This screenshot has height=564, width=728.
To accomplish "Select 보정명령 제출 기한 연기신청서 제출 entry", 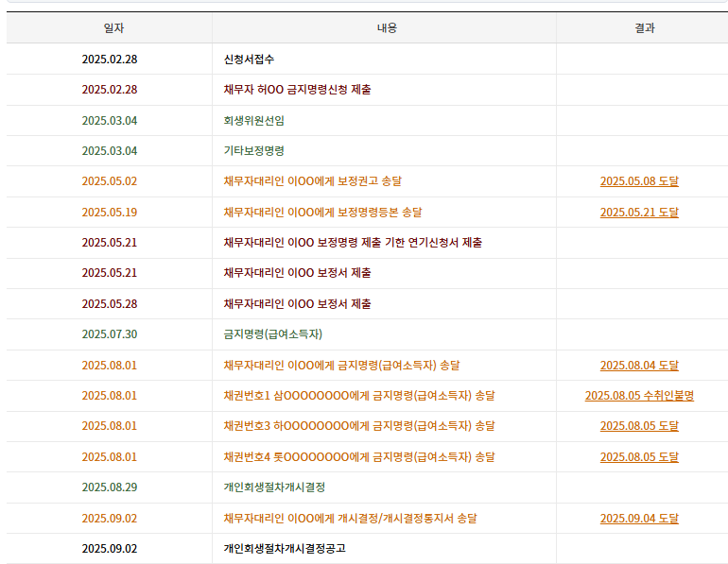I will (353, 243).
